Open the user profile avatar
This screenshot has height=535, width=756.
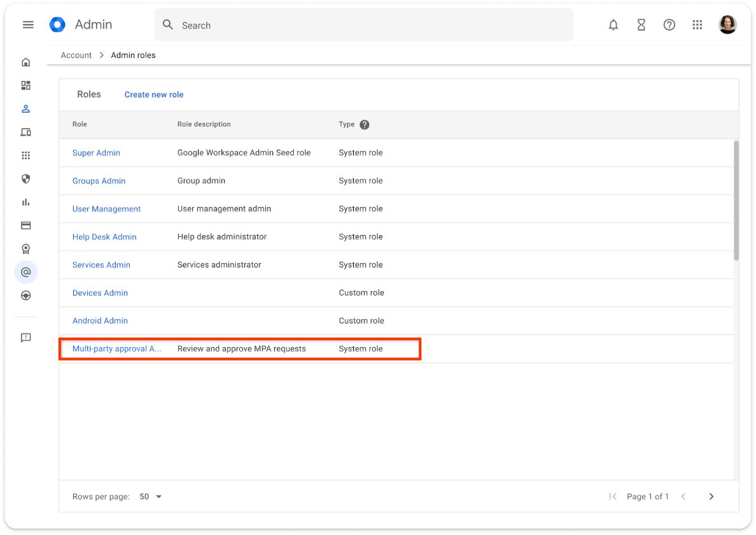click(x=727, y=25)
